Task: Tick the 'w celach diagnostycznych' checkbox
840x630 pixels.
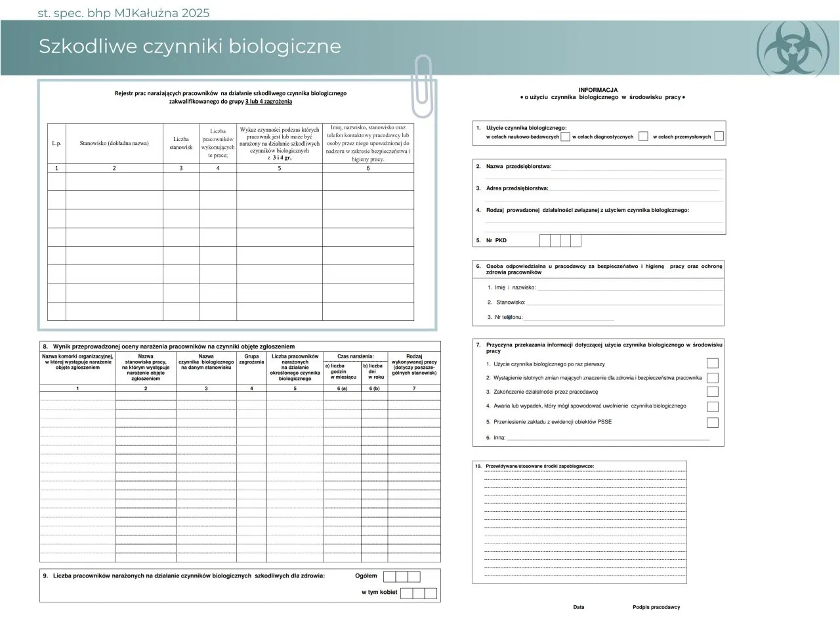Action: (643, 136)
